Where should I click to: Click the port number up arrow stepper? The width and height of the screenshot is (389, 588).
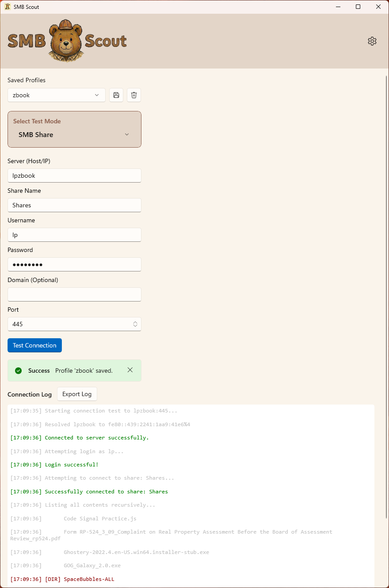(x=135, y=322)
